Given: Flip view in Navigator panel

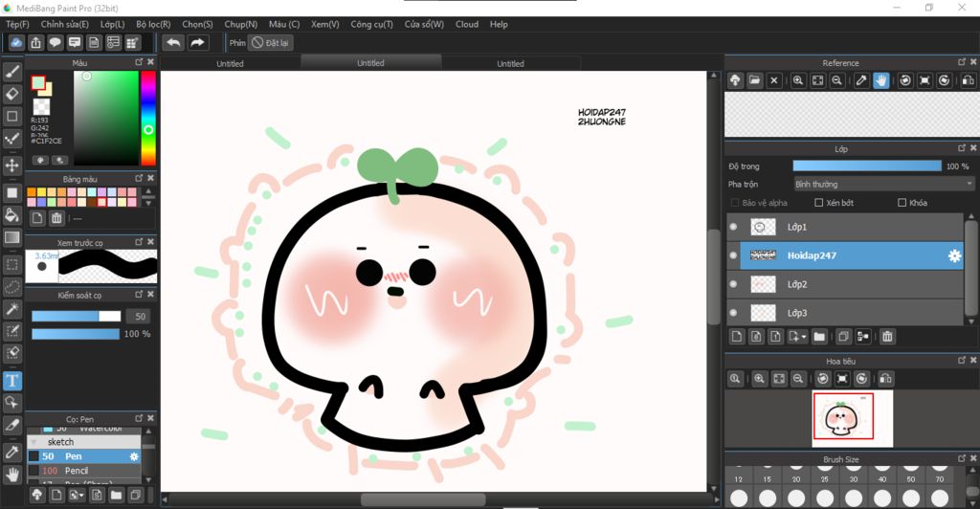Looking at the screenshot, I should (885, 379).
